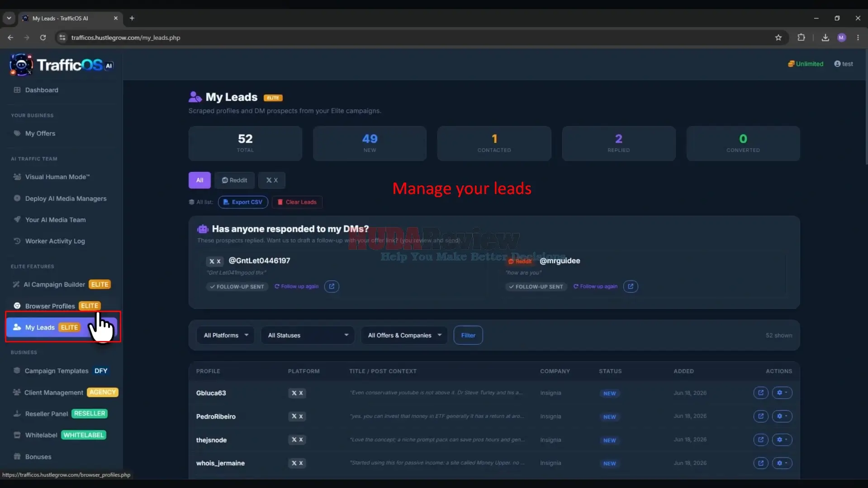The height and width of the screenshot is (488, 868).
Task: Open external link for Gbluca63 lead
Action: pyautogui.click(x=761, y=393)
